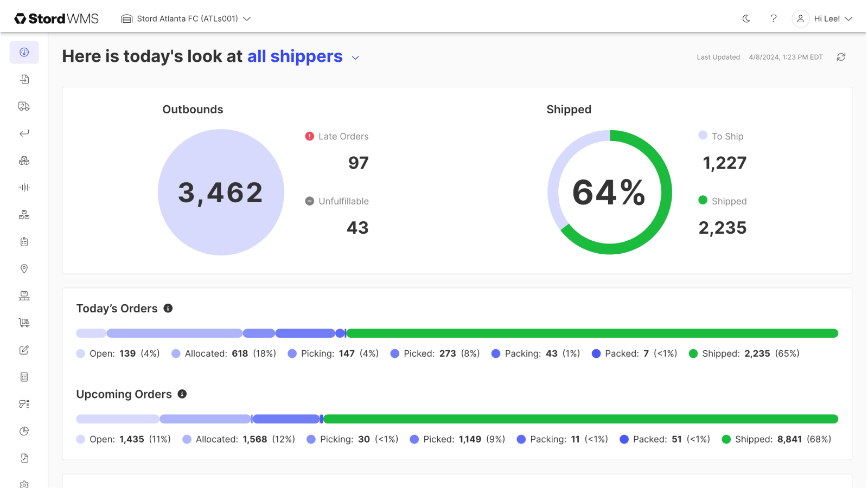Click the clipboard sidebar icon
Viewport: 868px width, 488px height.
(24, 242)
